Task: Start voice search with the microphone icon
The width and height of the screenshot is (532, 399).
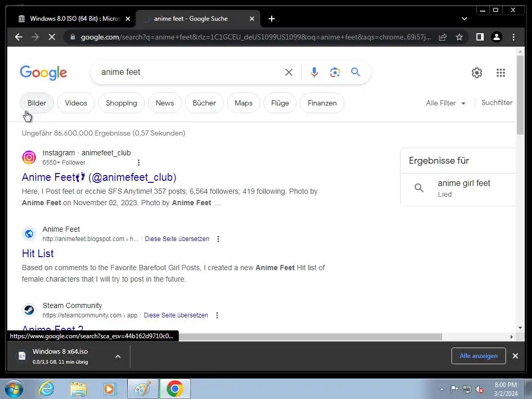Action: (314, 72)
